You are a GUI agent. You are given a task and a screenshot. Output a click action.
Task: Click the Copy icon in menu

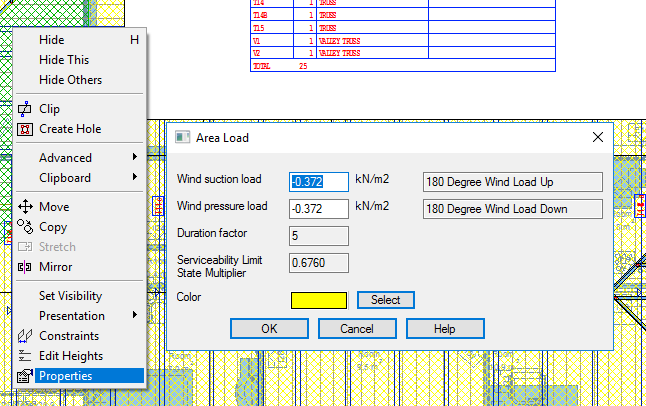click(x=26, y=227)
